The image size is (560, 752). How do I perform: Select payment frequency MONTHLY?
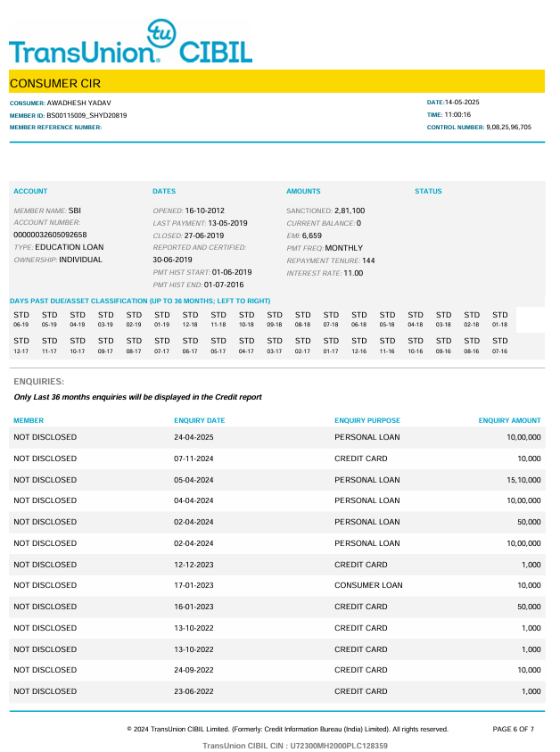[x=344, y=248]
